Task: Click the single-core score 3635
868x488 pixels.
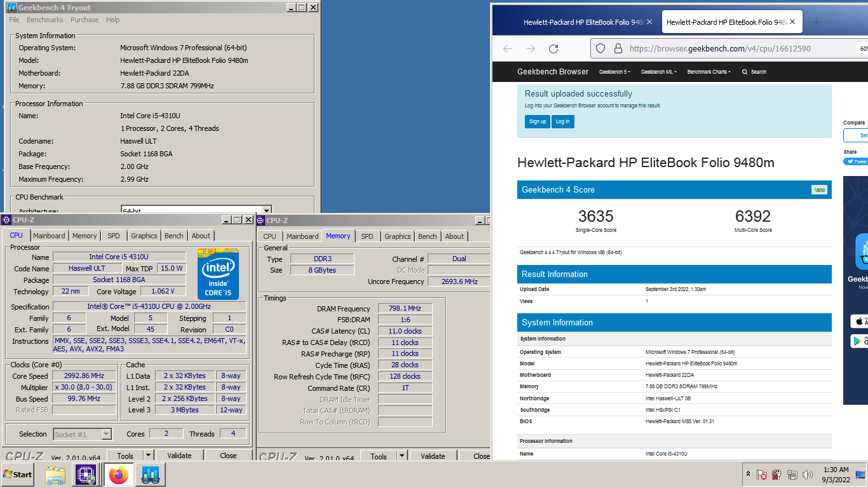Action: click(595, 216)
